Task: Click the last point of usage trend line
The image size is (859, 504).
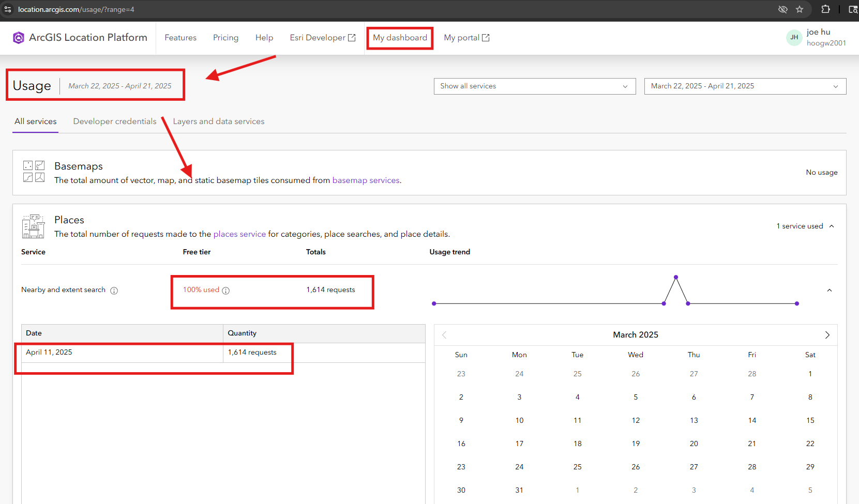Action: coord(797,303)
